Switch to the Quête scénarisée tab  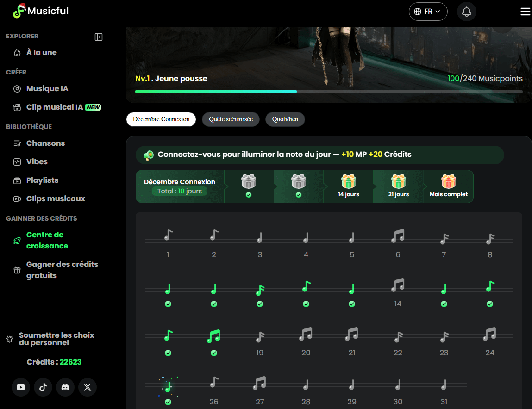click(x=231, y=119)
